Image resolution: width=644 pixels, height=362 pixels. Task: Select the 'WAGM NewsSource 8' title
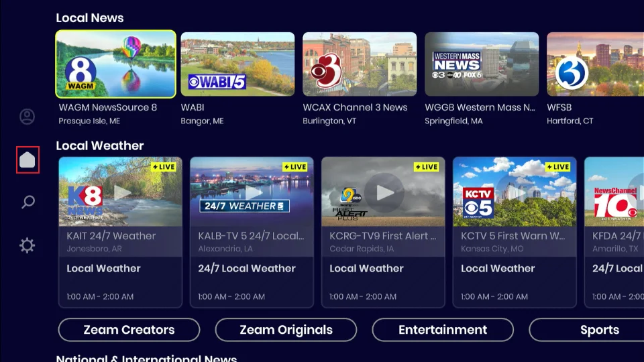pyautogui.click(x=107, y=107)
